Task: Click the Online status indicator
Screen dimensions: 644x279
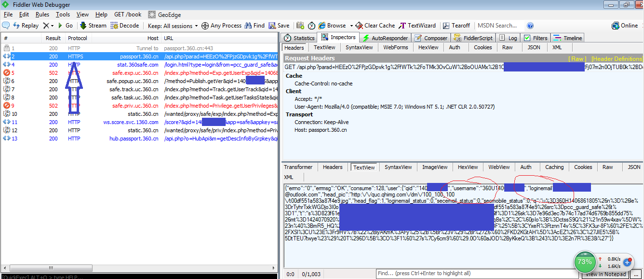Action: tap(625, 26)
